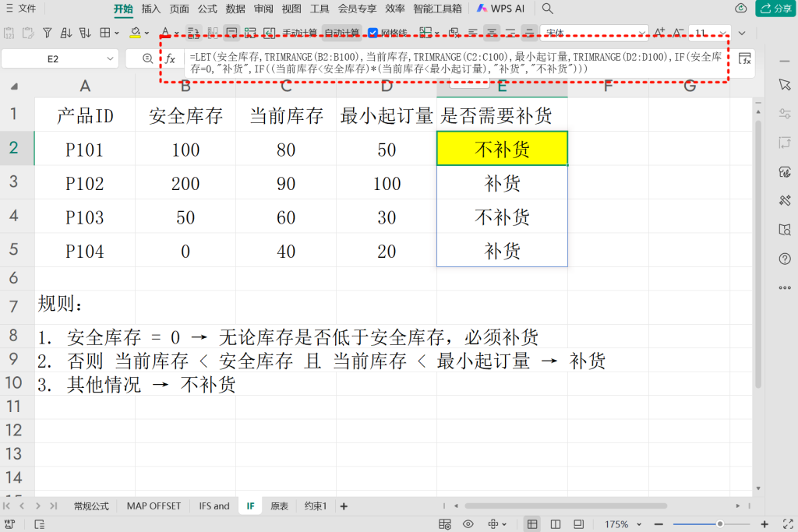Screen dimensions: 798x532
Task: Open the borders dropdown arrow
Action: tap(117, 33)
